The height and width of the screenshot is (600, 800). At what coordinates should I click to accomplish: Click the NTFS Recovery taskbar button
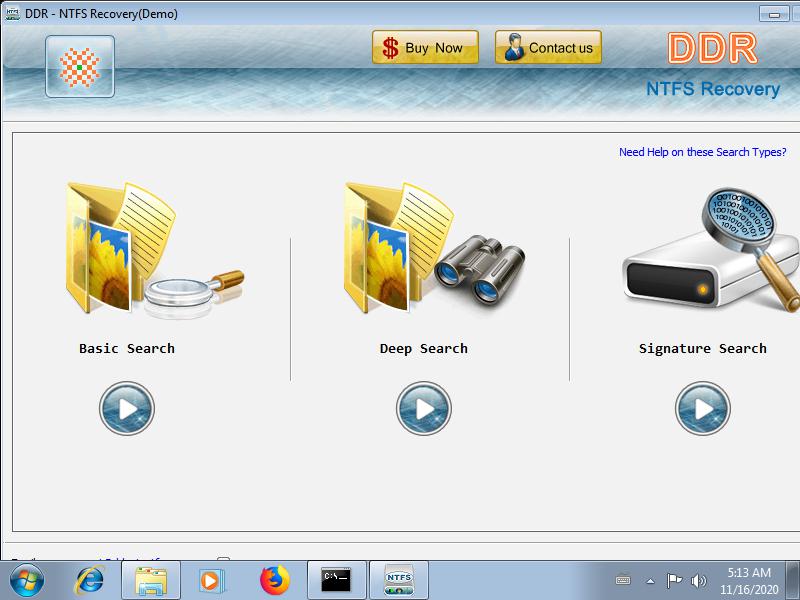pyautogui.click(x=399, y=580)
